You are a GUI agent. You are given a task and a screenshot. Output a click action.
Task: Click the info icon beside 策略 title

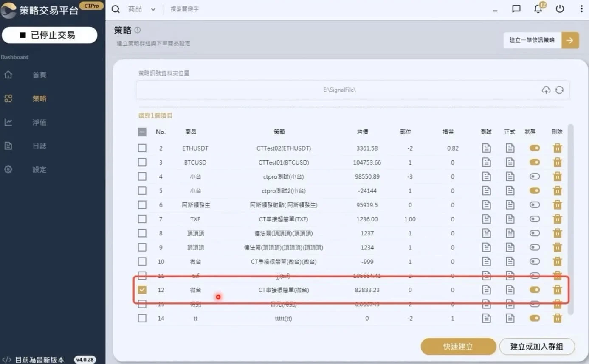pyautogui.click(x=138, y=30)
